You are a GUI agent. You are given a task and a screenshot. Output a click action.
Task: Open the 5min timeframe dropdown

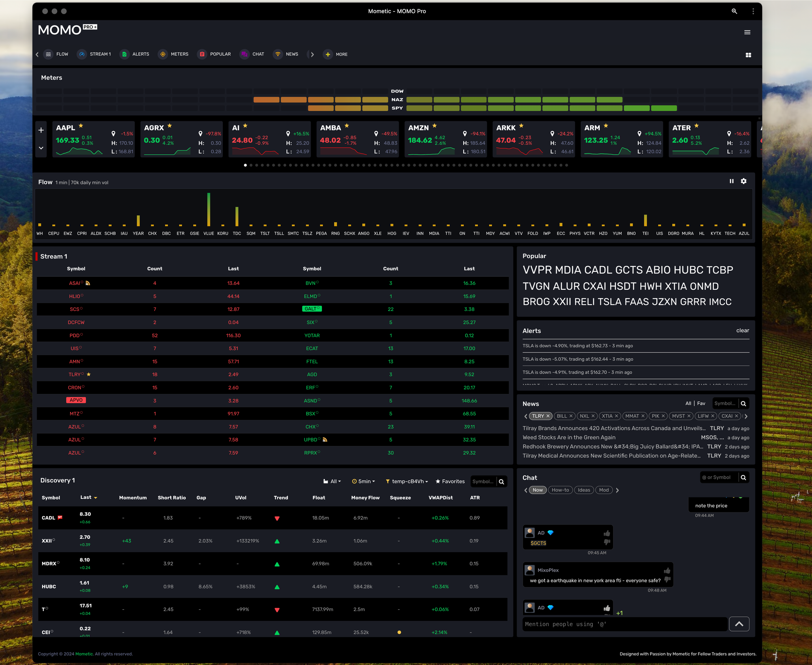click(x=363, y=482)
